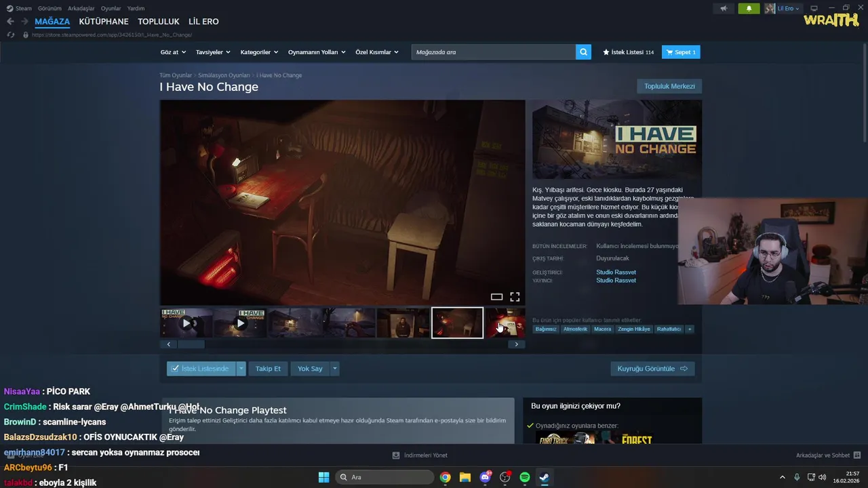Click the Mağazada ara search field

pos(494,52)
